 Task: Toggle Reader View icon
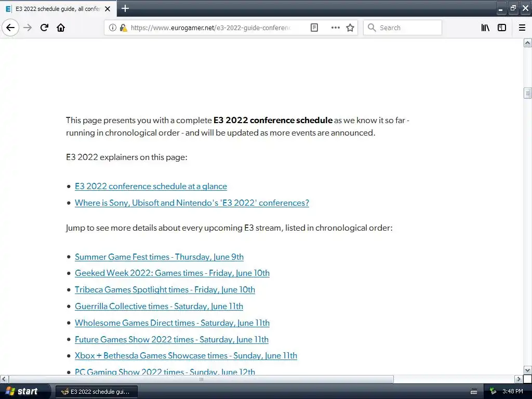pyautogui.click(x=314, y=28)
